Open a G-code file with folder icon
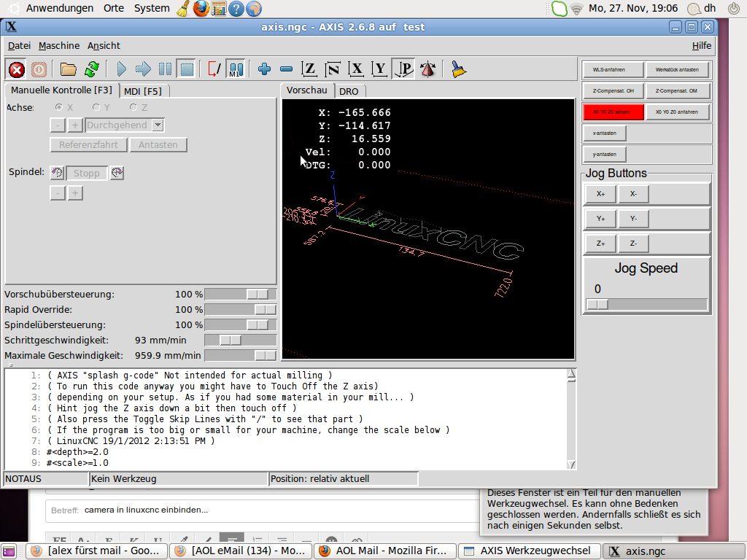The height and width of the screenshot is (560, 747). [68, 69]
